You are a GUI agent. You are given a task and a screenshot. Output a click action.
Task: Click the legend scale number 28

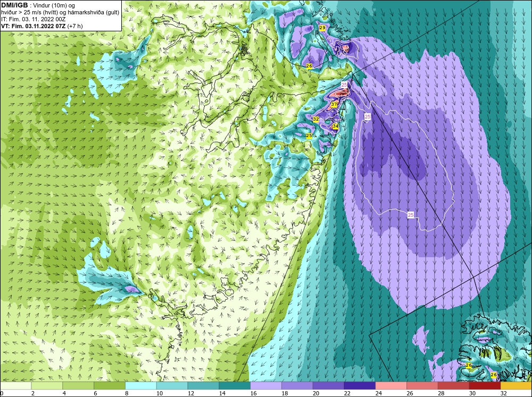[x=442, y=393]
